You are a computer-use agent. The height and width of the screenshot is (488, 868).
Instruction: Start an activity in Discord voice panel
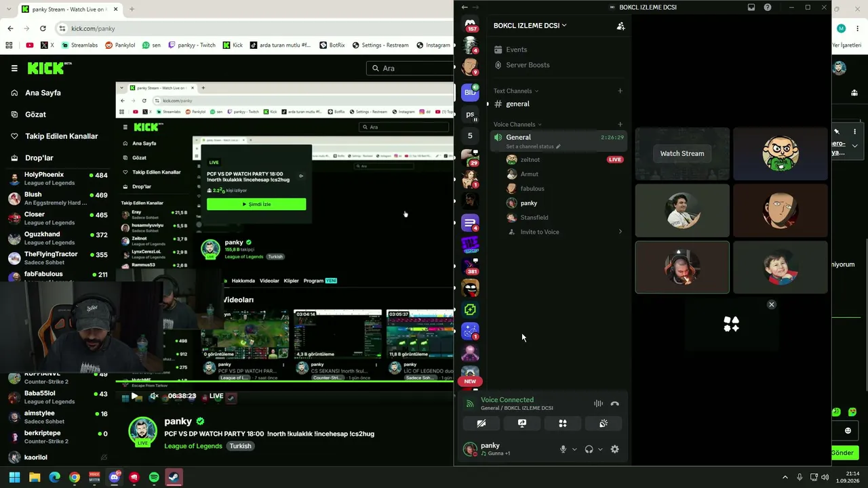click(563, 424)
